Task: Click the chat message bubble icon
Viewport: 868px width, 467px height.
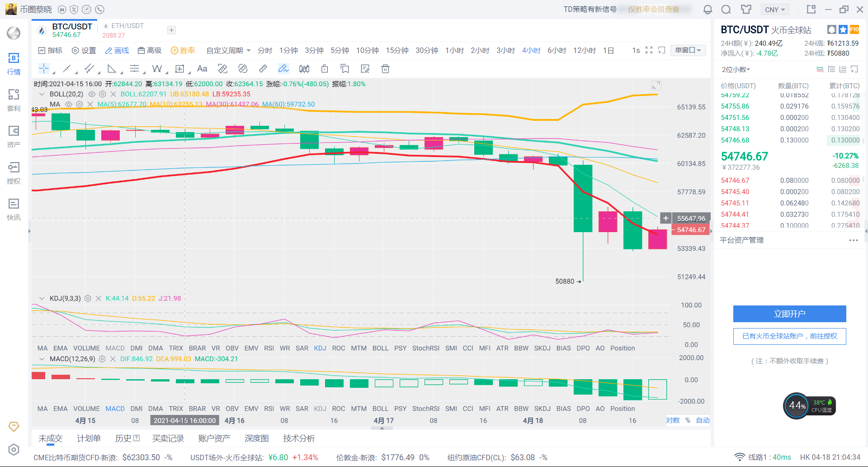Action: [x=726, y=10]
